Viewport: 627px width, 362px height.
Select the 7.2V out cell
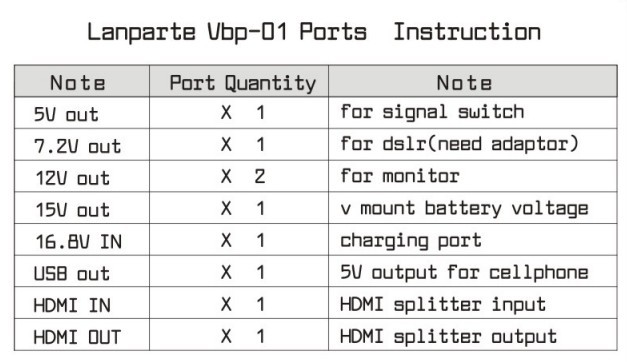[82, 145]
